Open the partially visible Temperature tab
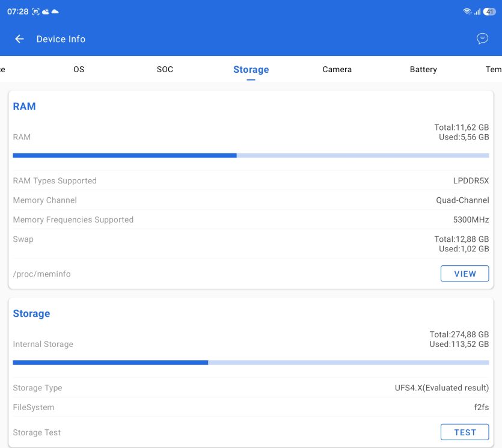The image size is (502, 448). pyautogui.click(x=494, y=69)
